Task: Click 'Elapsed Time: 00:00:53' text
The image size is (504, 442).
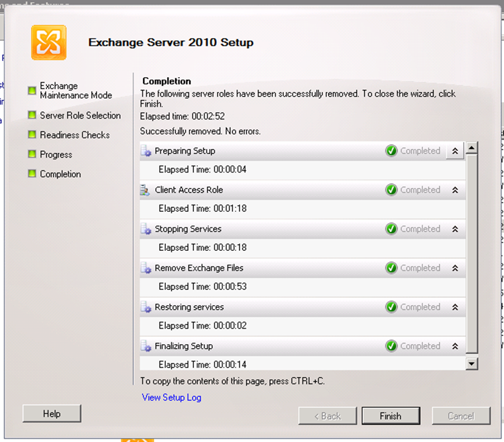Action: pos(203,287)
